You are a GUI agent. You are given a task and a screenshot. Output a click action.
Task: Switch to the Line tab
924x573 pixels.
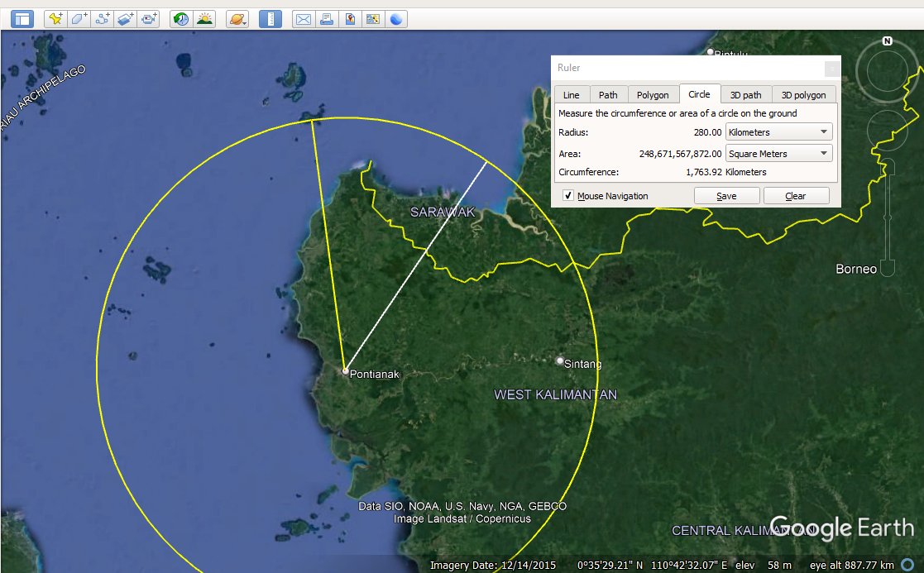[571, 95]
